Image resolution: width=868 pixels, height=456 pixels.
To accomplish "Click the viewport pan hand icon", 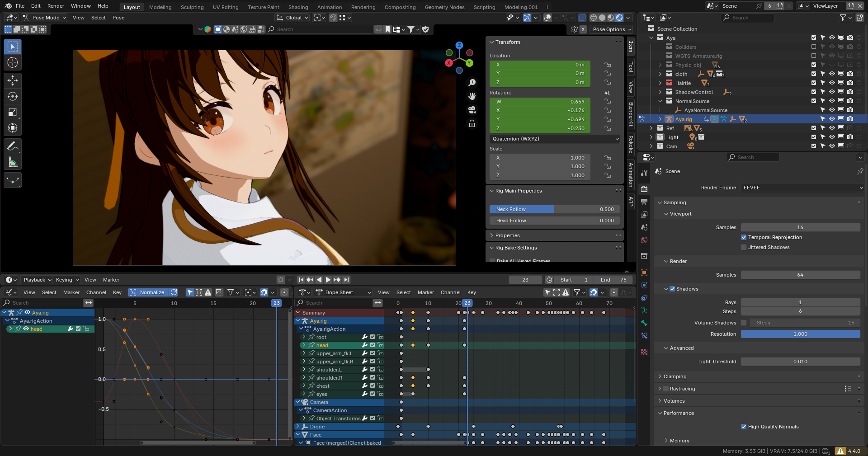I will [x=472, y=96].
